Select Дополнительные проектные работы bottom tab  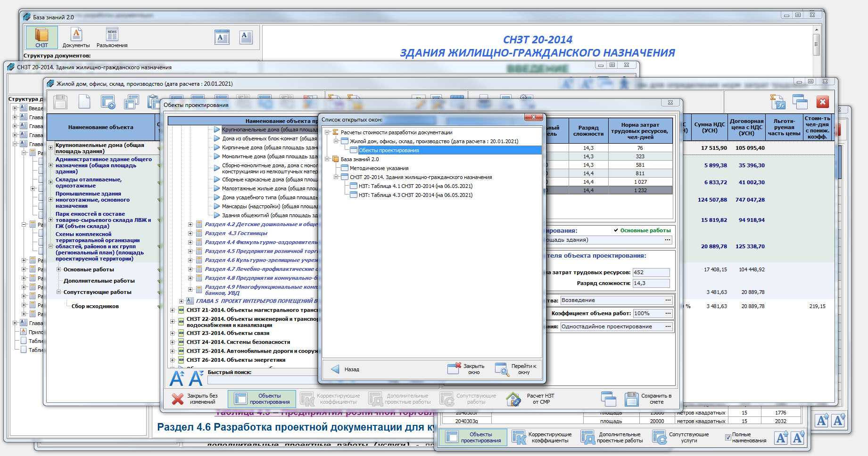click(x=612, y=438)
